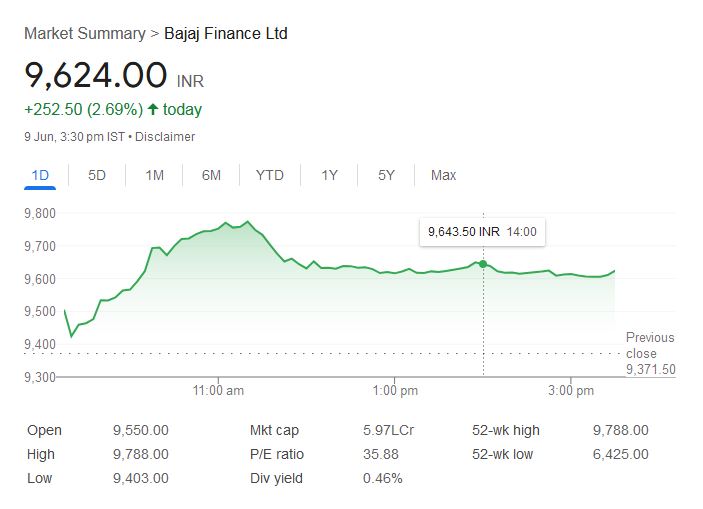The height and width of the screenshot is (509, 703).
Task: Click the Market Summary breadcrumb link
Action: (84, 34)
